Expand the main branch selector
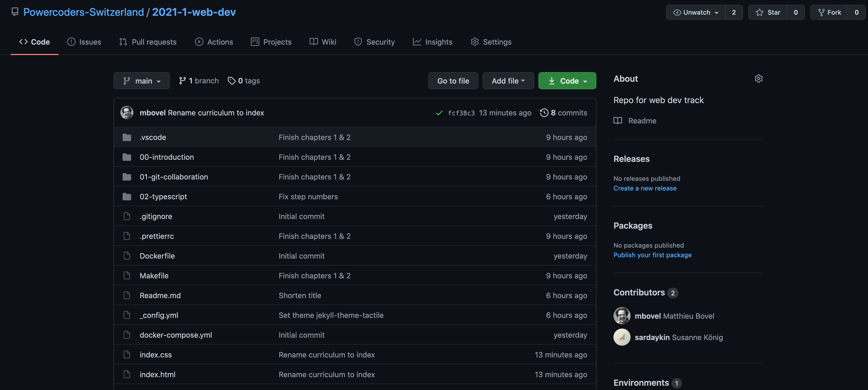This screenshot has height=390, width=868. tap(142, 81)
